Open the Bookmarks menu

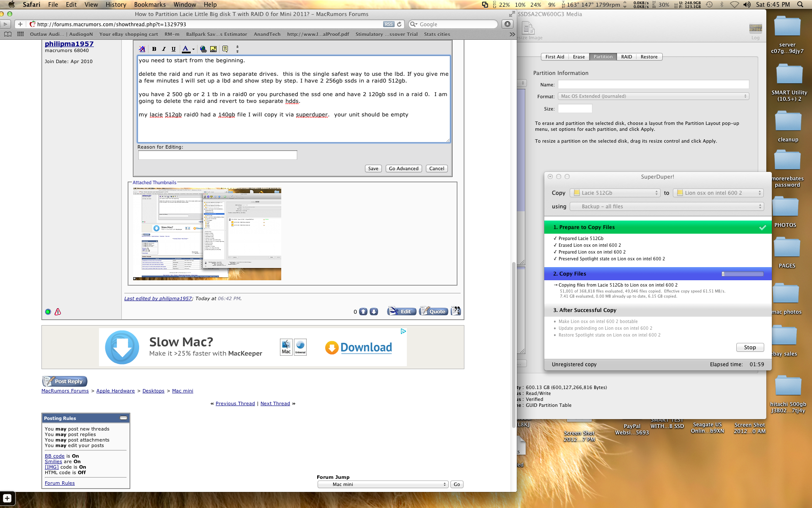click(x=150, y=5)
